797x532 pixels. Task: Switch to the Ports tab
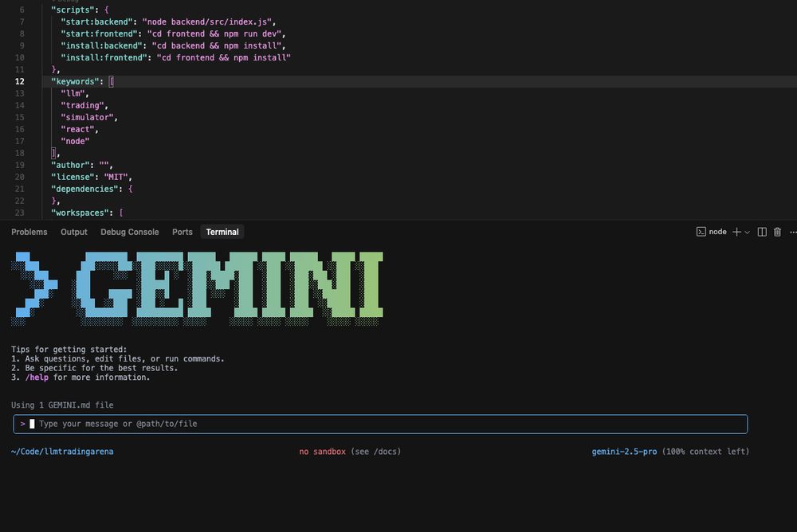182,232
